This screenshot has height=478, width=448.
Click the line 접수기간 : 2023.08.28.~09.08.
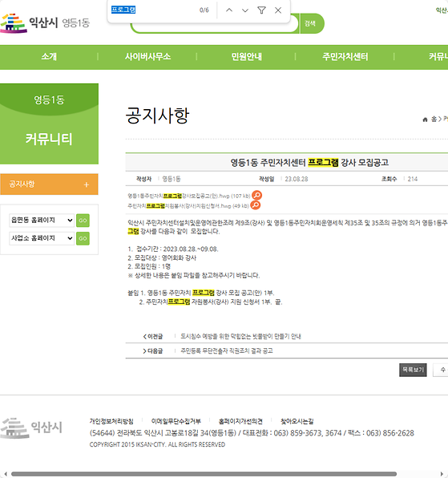coord(173,249)
